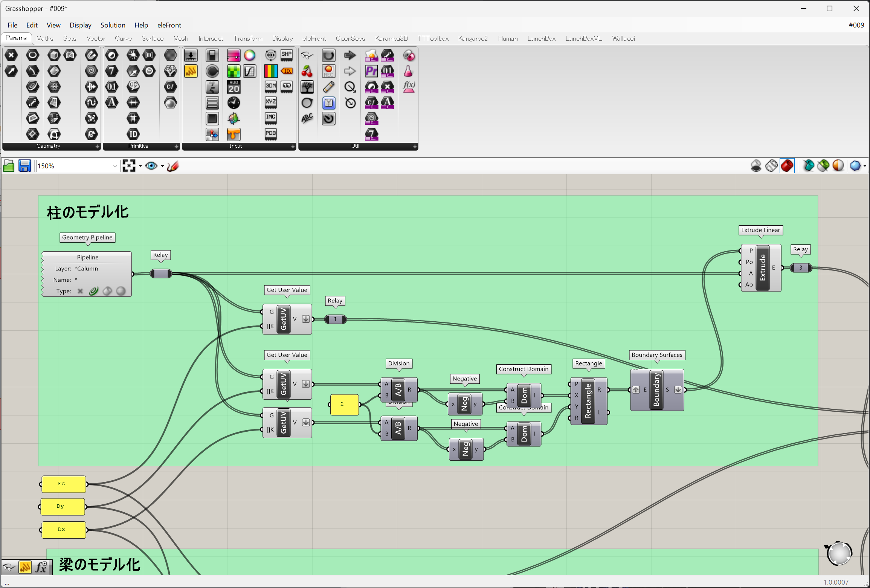
Task: Select the Cherry Picker cherries icon
Action: pos(307,71)
